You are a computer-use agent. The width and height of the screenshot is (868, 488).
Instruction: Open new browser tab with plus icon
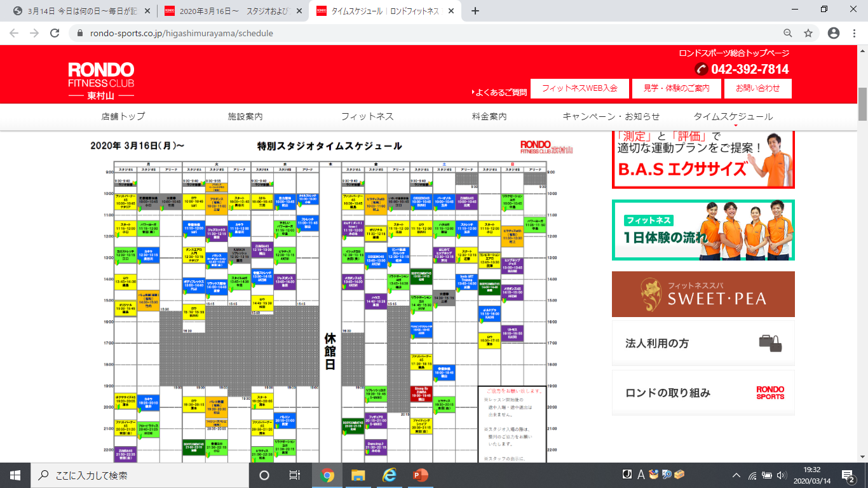(475, 11)
